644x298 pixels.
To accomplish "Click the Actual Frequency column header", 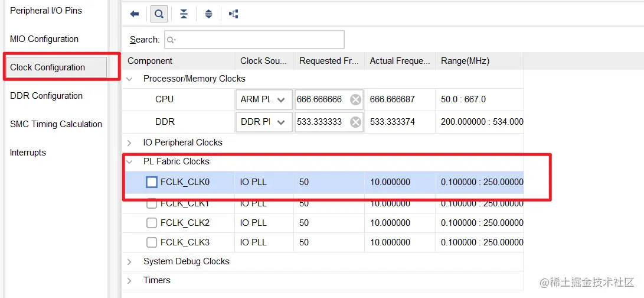I will pyautogui.click(x=400, y=61).
